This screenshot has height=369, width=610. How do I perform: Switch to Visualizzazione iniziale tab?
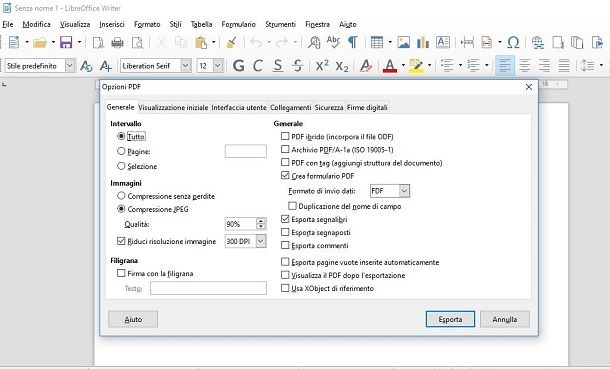tap(173, 107)
